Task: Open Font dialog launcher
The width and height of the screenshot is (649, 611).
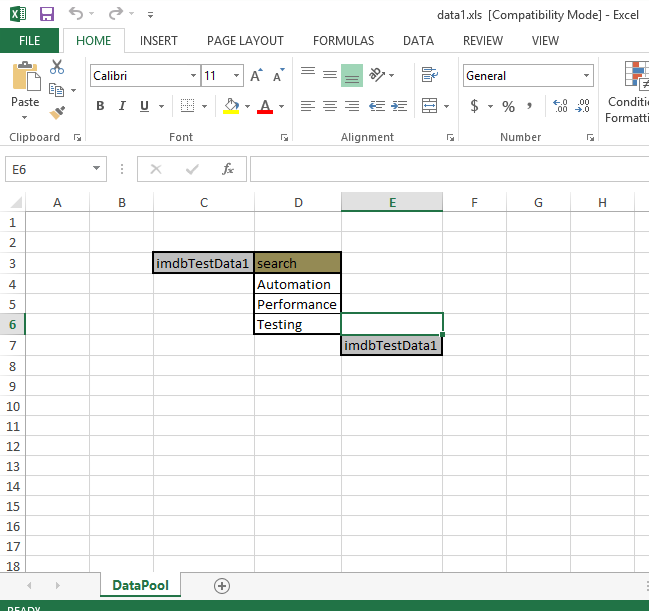Action: [x=284, y=137]
